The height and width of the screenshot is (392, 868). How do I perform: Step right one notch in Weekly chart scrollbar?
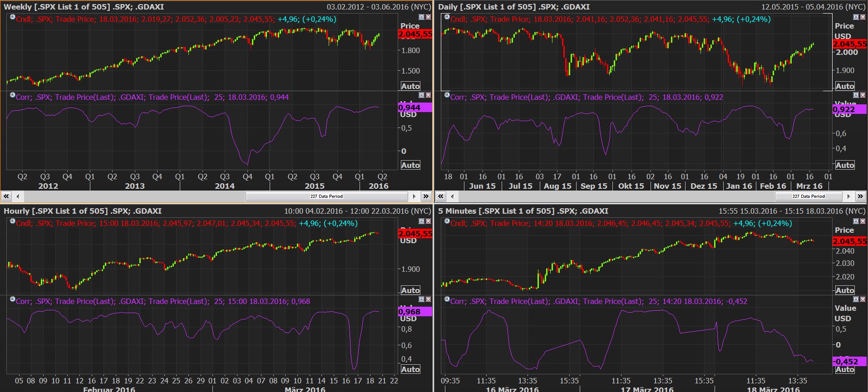coord(414,196)
